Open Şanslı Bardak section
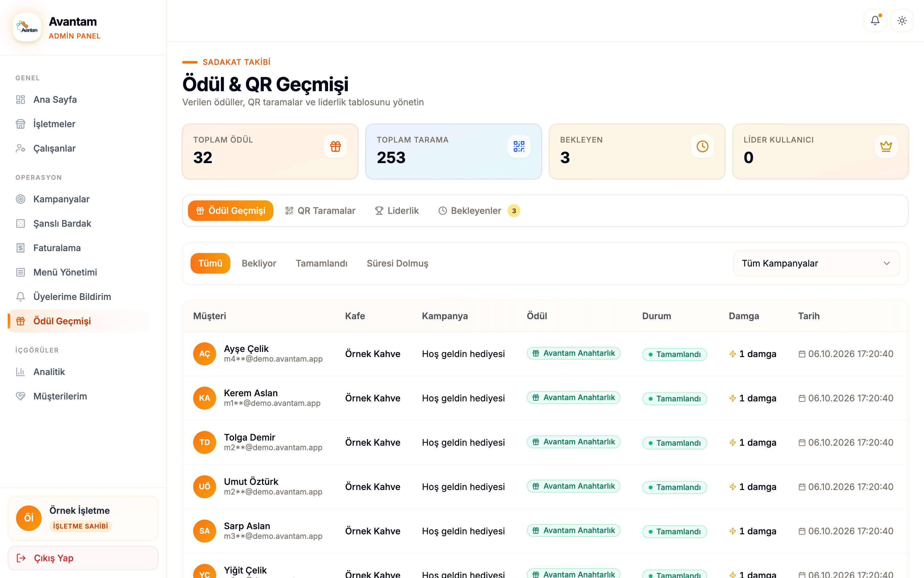The width and height of the screenshot is (924, 578). (x=79, y=223)
